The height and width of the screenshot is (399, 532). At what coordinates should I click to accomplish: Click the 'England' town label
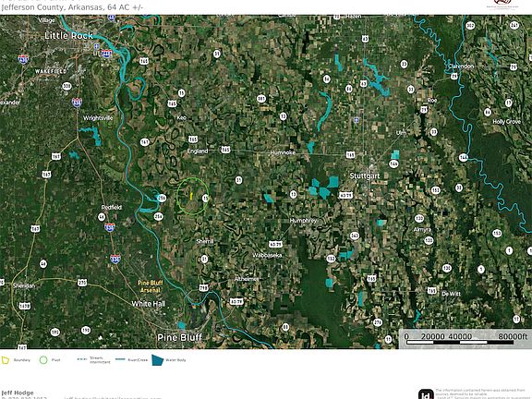[198, 151]
